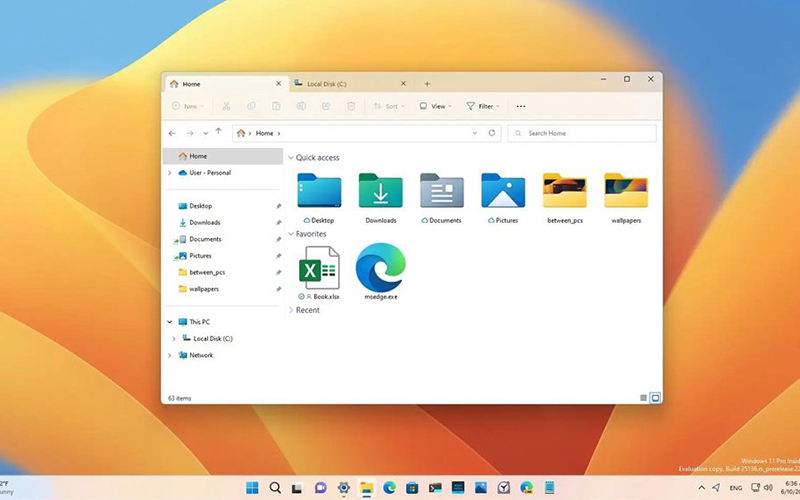Refresh the Home view
This screenshot has height=500, width=800.
491,133
